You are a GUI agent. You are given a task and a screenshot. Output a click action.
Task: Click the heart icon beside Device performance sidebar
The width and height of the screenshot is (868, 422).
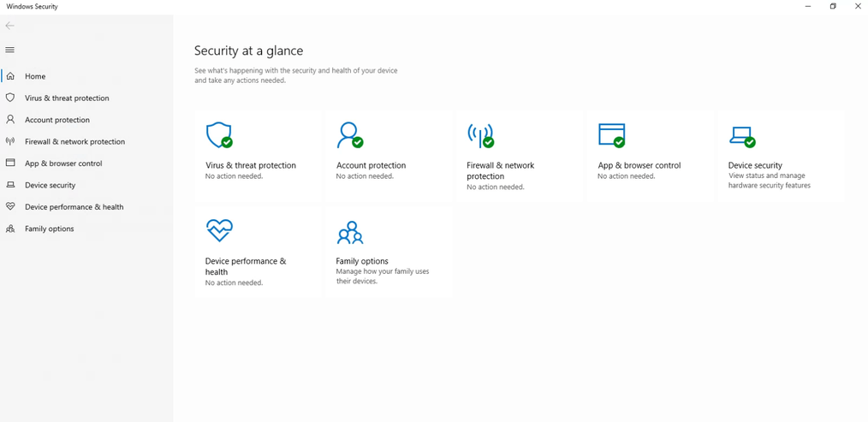click(10, 206)
